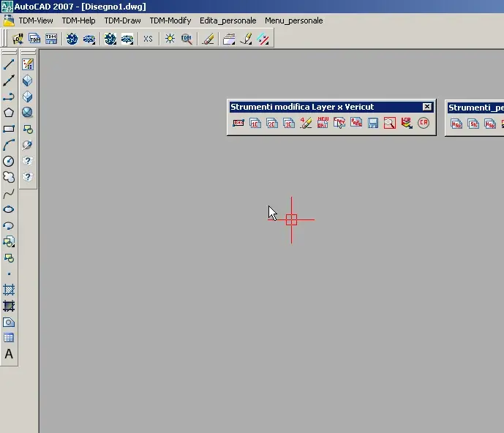The image size is (504, 433).
Task: Click the planet orbit icon in second toolbar
Action: 28,145
